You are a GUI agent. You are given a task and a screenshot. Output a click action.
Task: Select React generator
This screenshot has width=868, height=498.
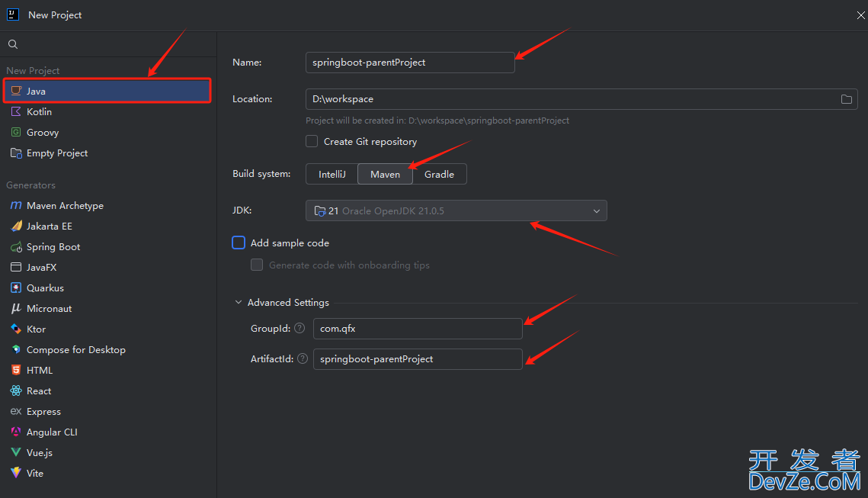(107, 391)
